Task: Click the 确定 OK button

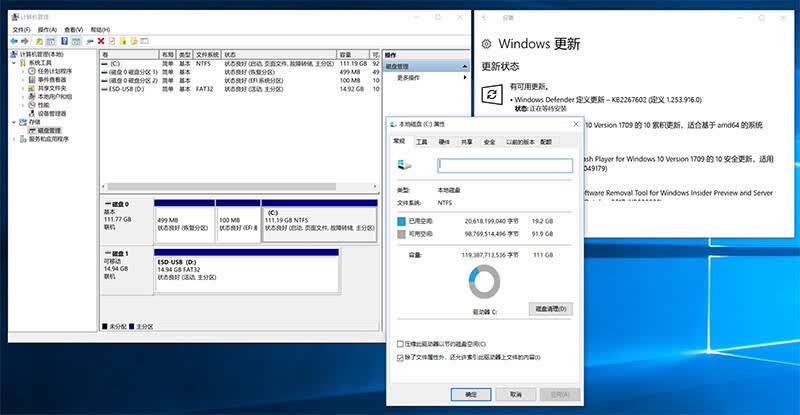Action: pos(471,394)
